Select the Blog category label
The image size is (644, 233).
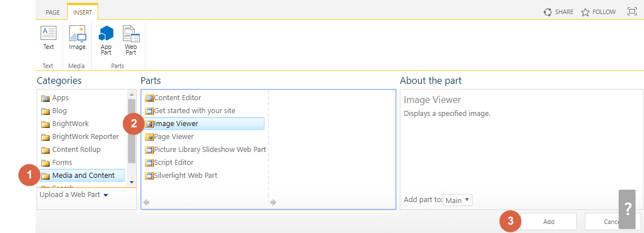pyautogui.click(x=59, y=111)
